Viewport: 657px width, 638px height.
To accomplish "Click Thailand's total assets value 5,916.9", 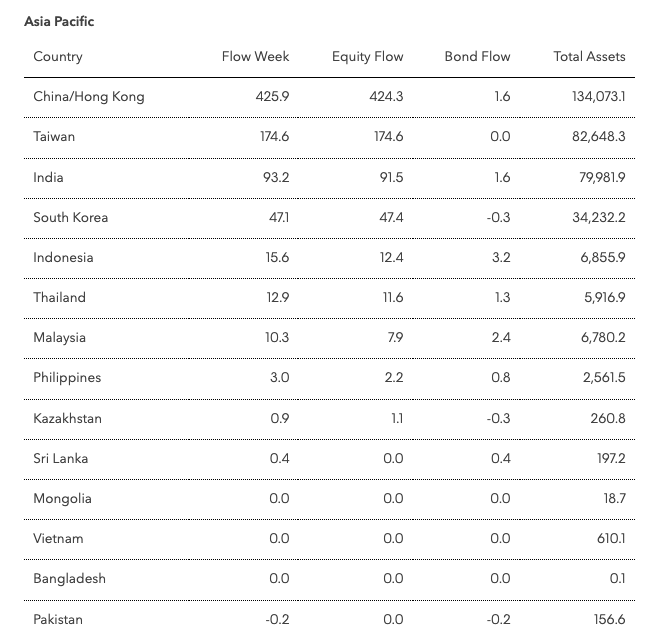I will coord(604,297).
